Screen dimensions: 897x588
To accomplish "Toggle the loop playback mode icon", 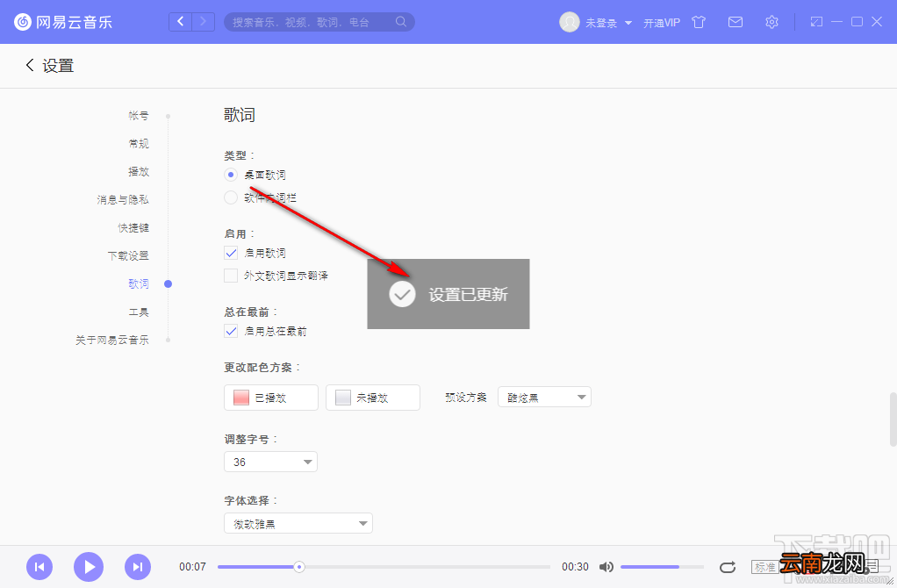I will [x=728, y=567].
